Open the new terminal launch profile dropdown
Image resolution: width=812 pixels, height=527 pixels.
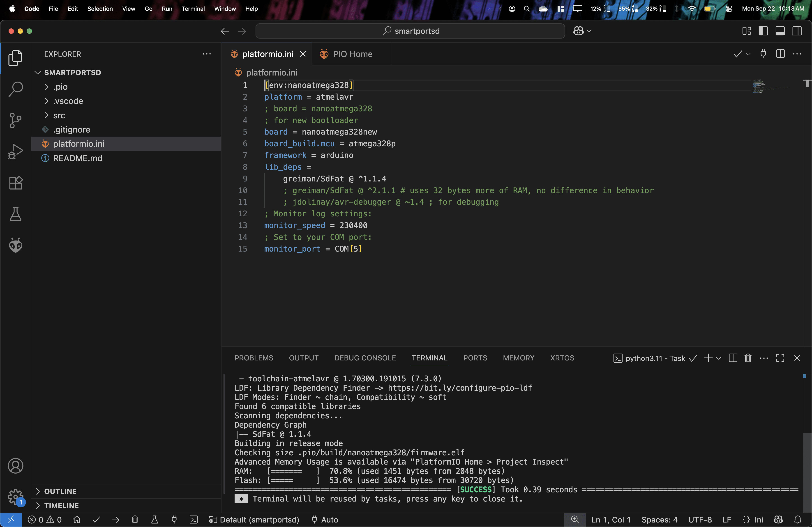pos(719,358)
